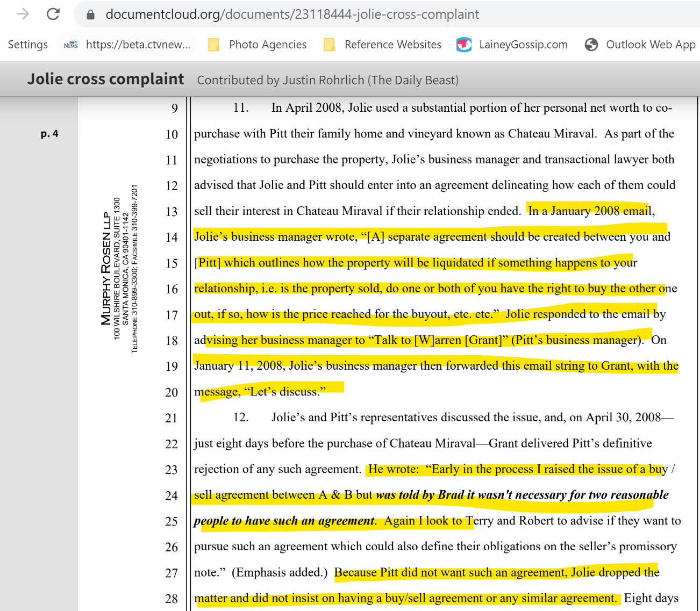Click the date 'April 30, 2008' on line 21
The width and height of the screenshot is (700, 611).
(623, 418)
